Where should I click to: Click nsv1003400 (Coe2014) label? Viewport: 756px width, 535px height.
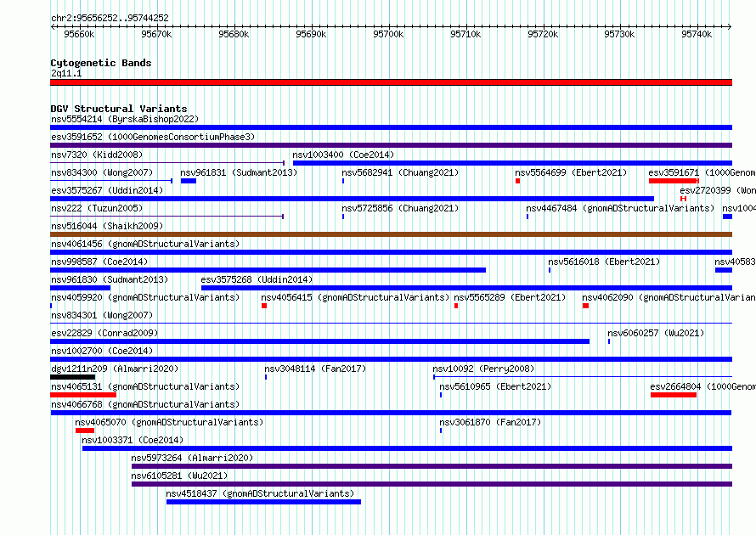coord(343,155)
